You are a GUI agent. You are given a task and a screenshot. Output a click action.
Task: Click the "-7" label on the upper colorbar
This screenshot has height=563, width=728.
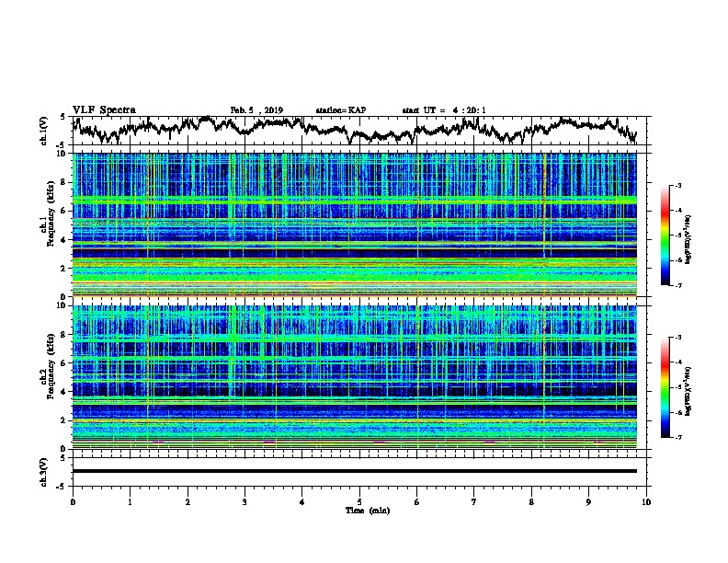pyautogui.click(x=678, y=285)
